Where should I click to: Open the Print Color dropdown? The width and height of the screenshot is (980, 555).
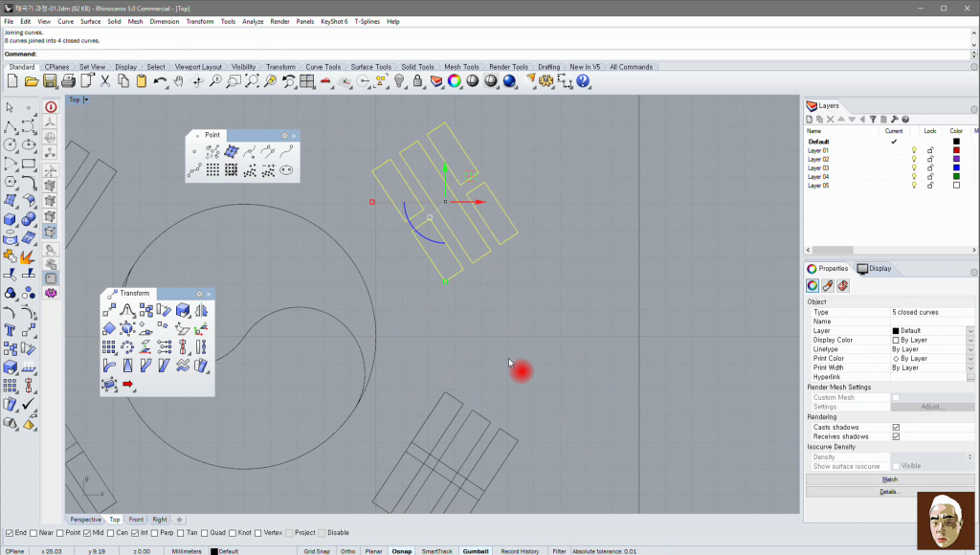(x=970, y=360)
